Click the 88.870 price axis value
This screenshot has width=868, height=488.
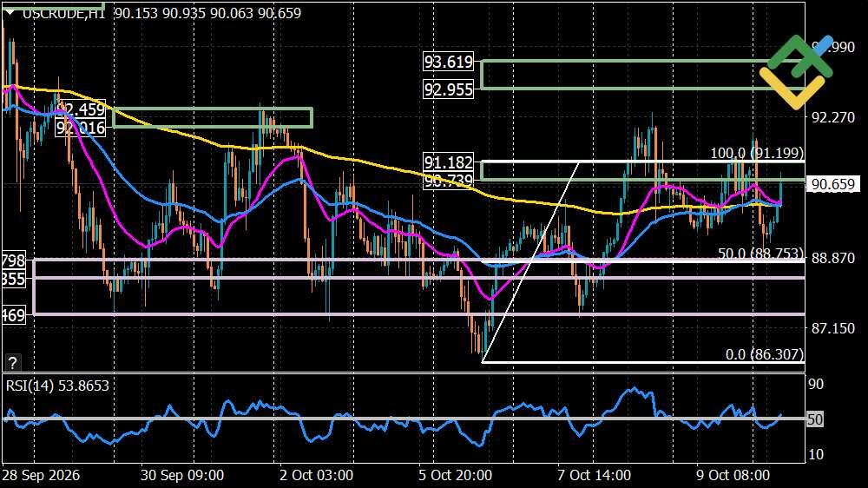pos(832,258)
